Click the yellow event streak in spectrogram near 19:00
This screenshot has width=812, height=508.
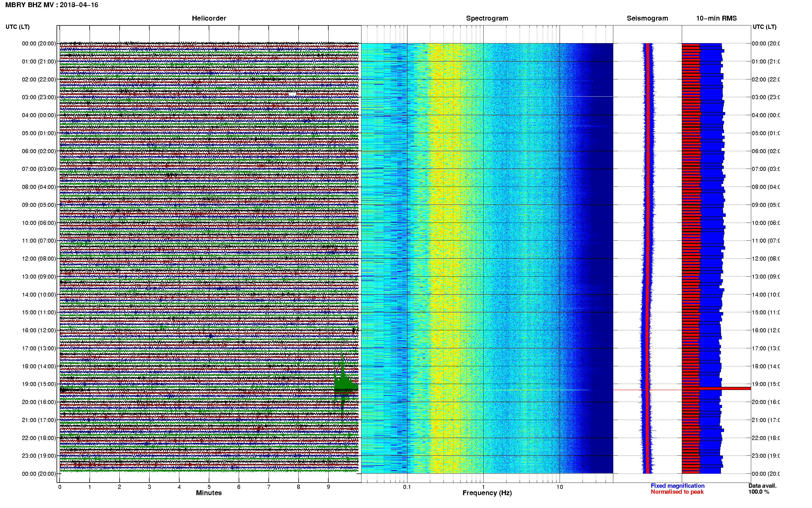tap(537, 390)
